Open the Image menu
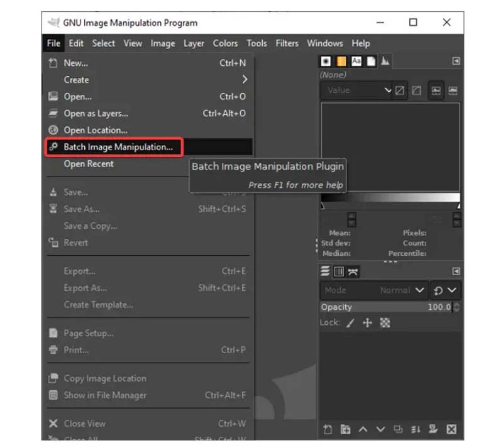Image resolution: width=503 pixels, height=448 pixels. tap(163, 43)
